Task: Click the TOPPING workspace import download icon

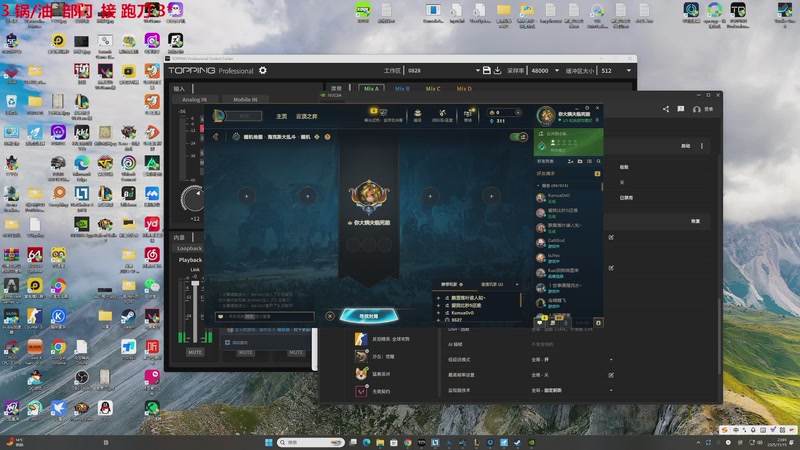Action: click(x=497, y=70)
